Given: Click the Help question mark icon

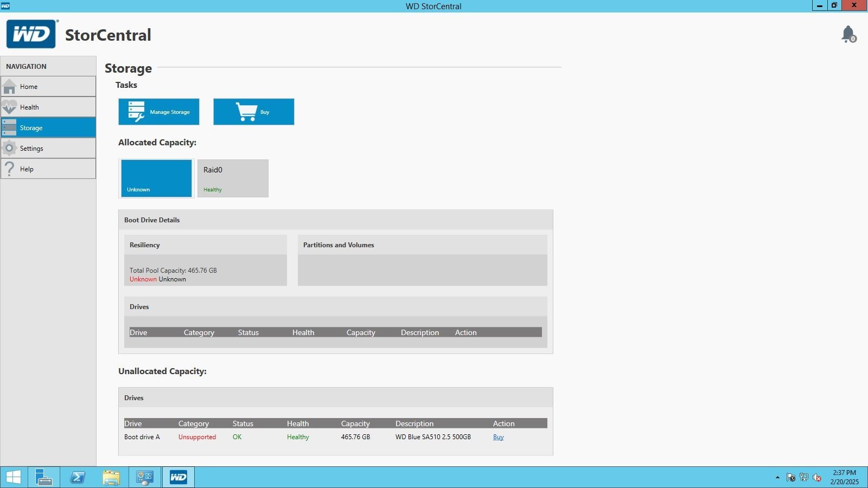Looking at the screenshot, I should coord(9,169).
